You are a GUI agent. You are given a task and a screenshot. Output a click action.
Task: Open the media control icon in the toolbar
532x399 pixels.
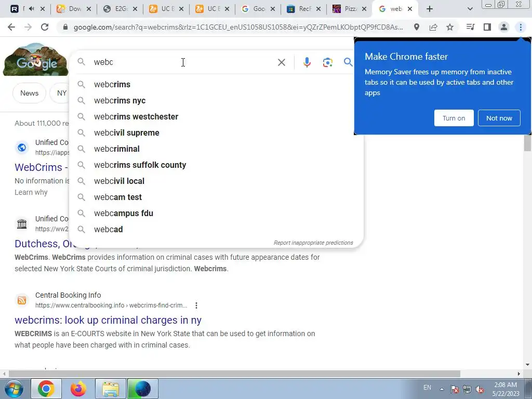470,27
